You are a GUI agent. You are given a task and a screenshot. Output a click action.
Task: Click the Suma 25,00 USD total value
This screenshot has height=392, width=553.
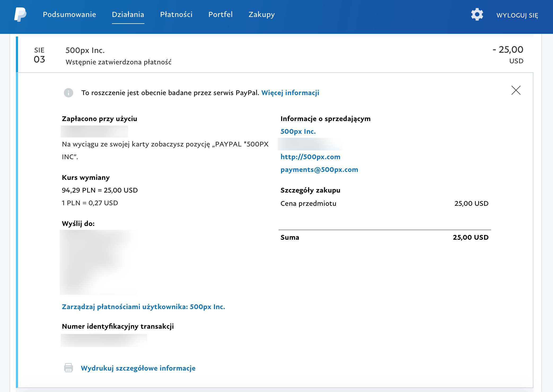tap(471, 237)
